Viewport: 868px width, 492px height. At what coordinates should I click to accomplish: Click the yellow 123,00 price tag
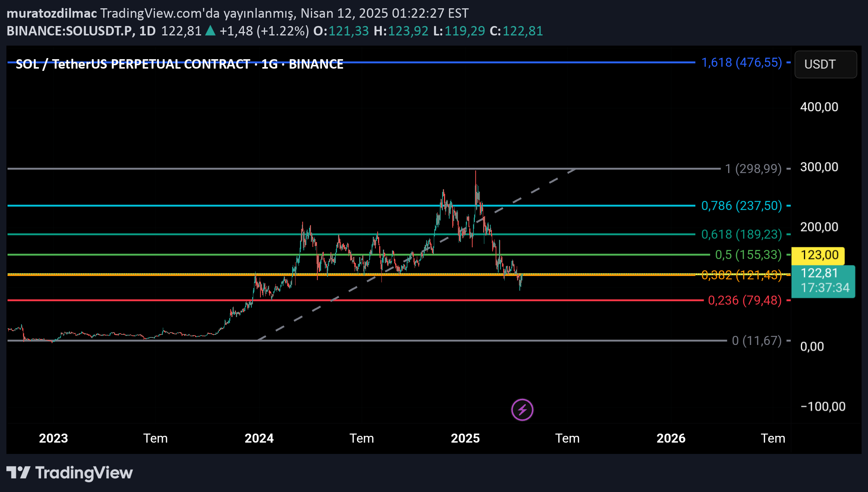pos(818,255)
